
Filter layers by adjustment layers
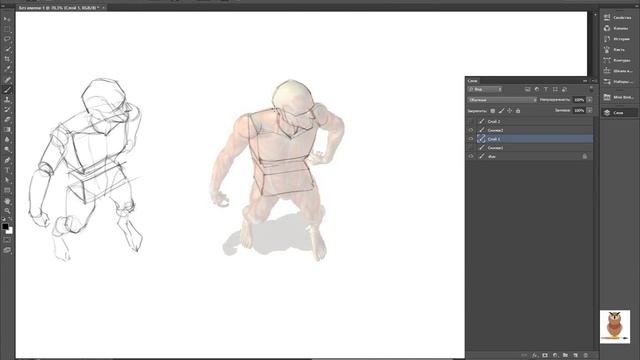point(537,89)
